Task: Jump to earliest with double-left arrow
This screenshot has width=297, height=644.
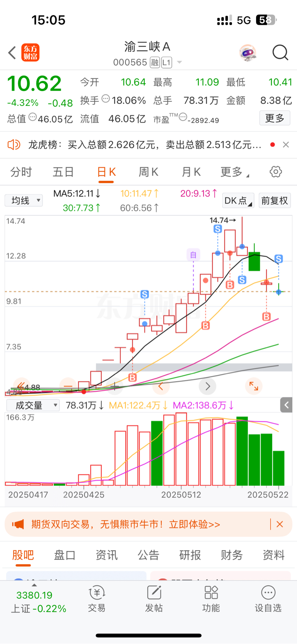Action: [21, 386]
